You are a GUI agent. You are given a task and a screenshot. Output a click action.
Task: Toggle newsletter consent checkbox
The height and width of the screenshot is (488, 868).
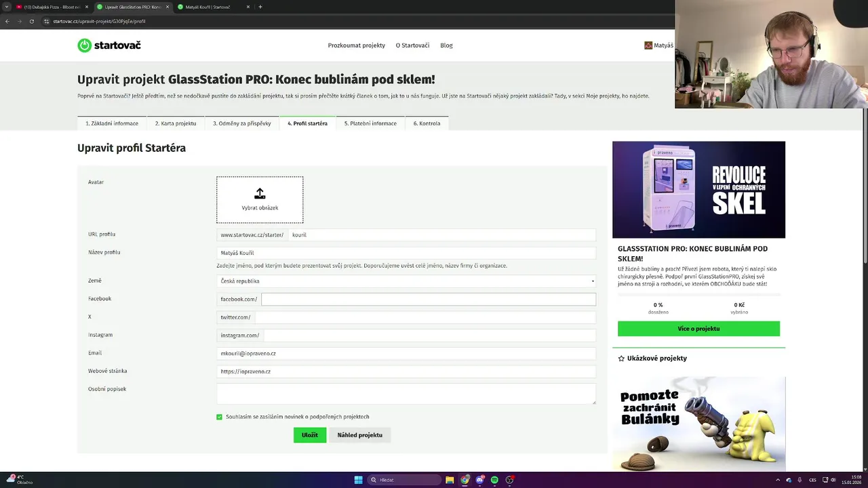(219, 417)
